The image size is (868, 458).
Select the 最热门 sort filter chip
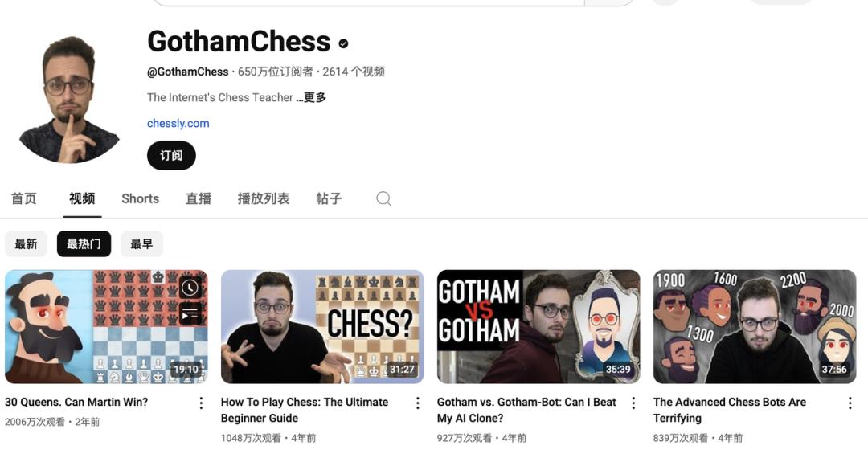point(84,244)
